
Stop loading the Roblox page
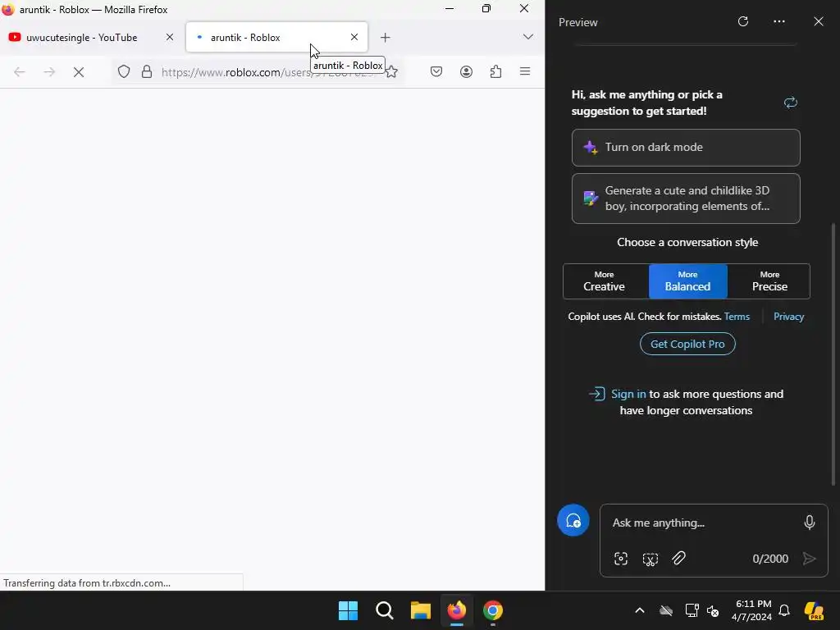[x=79, y=72]
